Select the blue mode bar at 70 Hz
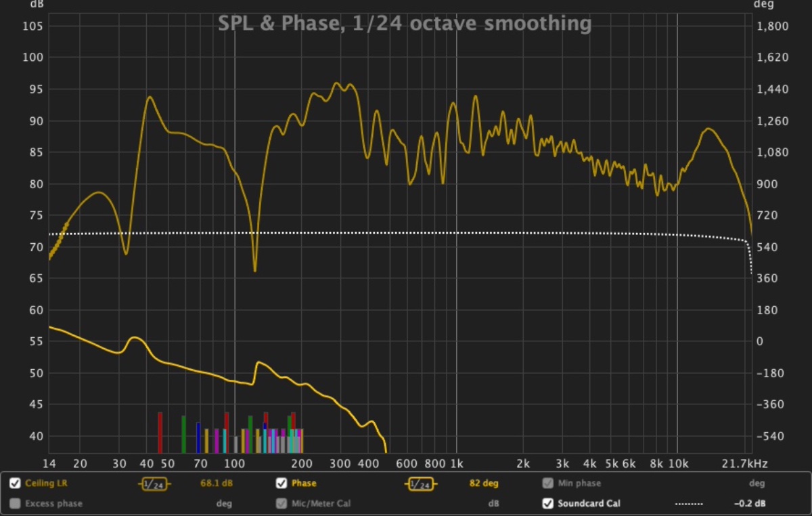812x516 pixels. [198, 437]
